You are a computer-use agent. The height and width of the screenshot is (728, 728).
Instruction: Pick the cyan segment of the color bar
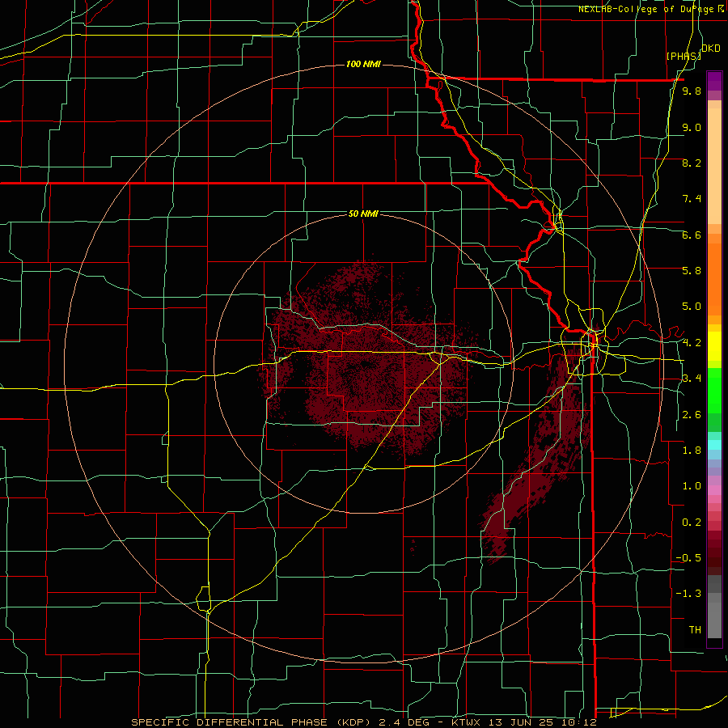[714, 445]
